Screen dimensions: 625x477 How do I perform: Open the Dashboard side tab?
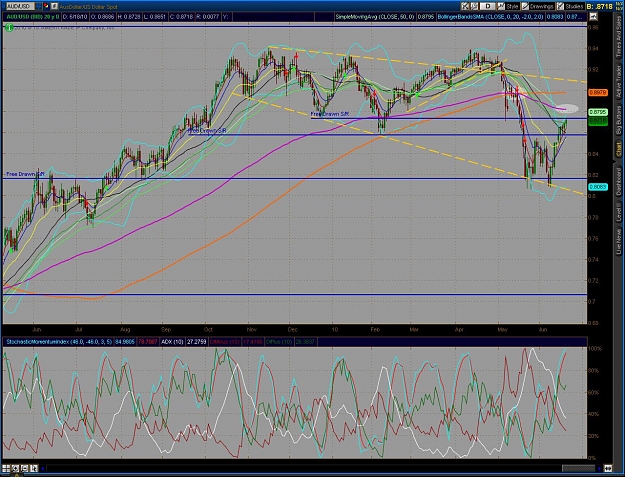point(619,181)
